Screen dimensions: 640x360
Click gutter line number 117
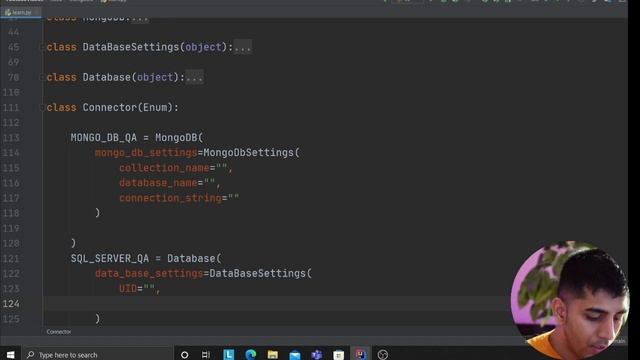(x=11, y=198)
